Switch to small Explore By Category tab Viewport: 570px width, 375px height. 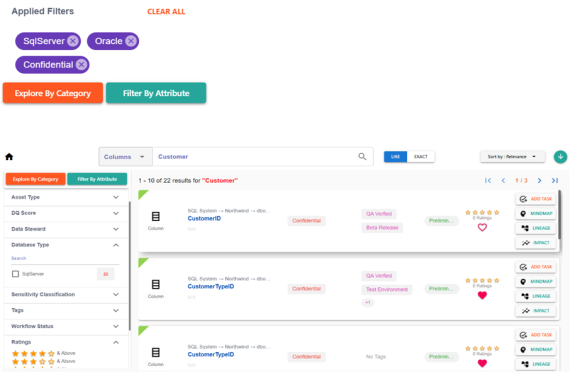36,179
